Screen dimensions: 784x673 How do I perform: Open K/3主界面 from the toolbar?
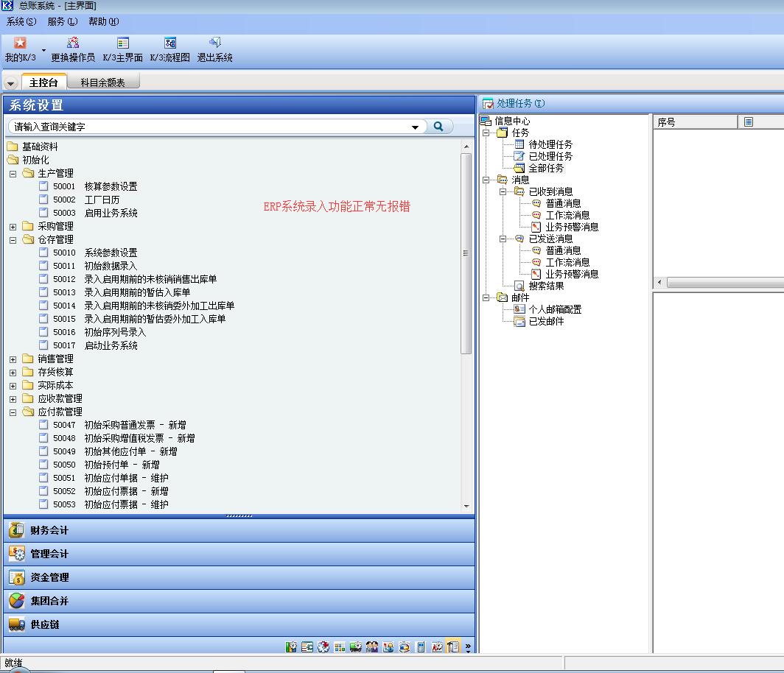[122, 49]
